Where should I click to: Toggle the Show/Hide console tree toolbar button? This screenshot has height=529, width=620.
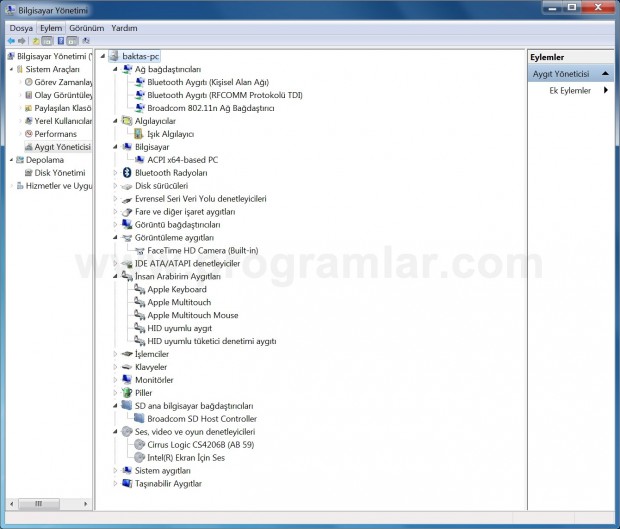click(47, 41)
